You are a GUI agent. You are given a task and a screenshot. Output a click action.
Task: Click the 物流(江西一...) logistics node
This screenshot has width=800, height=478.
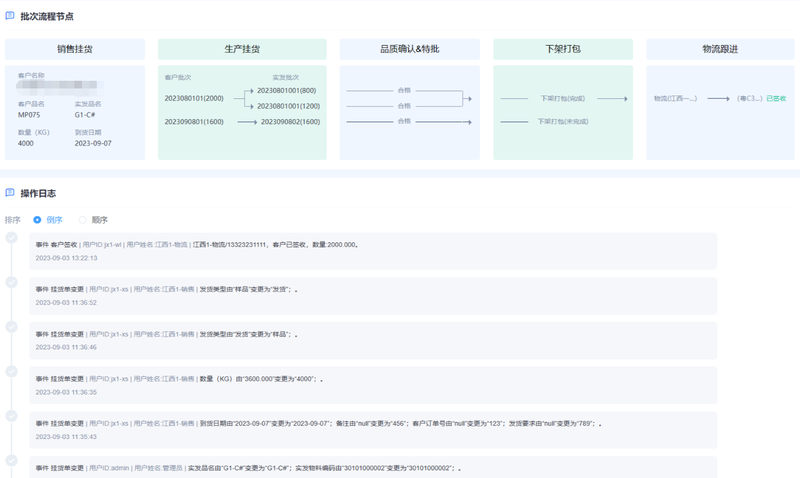pyautogui.click(x=676, y=98)
